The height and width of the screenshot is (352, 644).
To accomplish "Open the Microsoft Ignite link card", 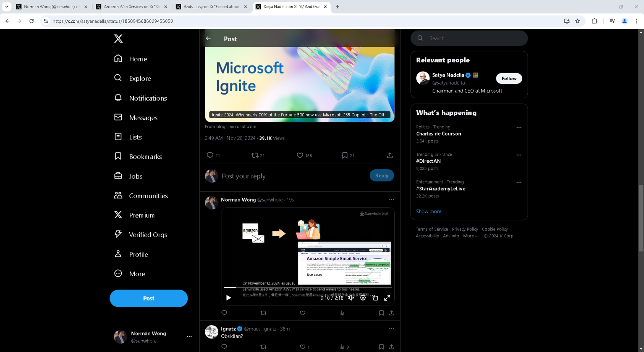I will coord(300,84).
